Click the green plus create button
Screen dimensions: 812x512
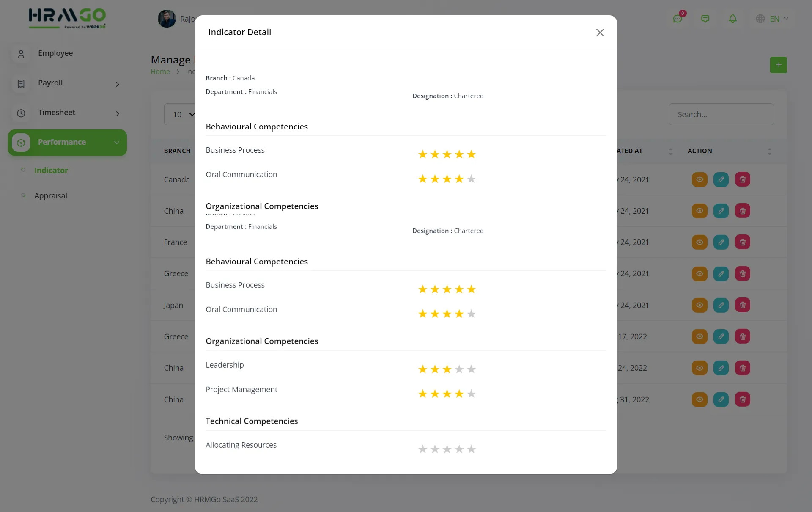[778, 65]
